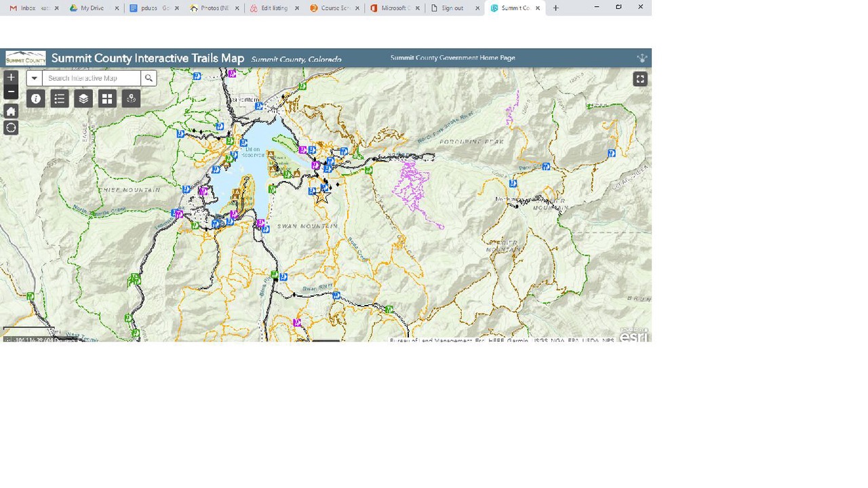Switch to the Edit listing tab
This screenshot has width=868, height=488.
click(x=274, y=8)
